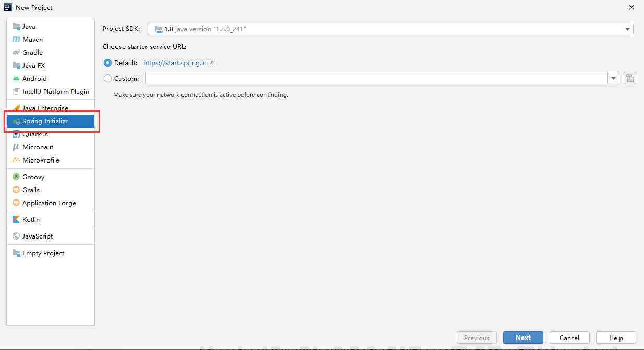Click the Java FX folder icon
The image size is (644, 350).
point(16,65)
